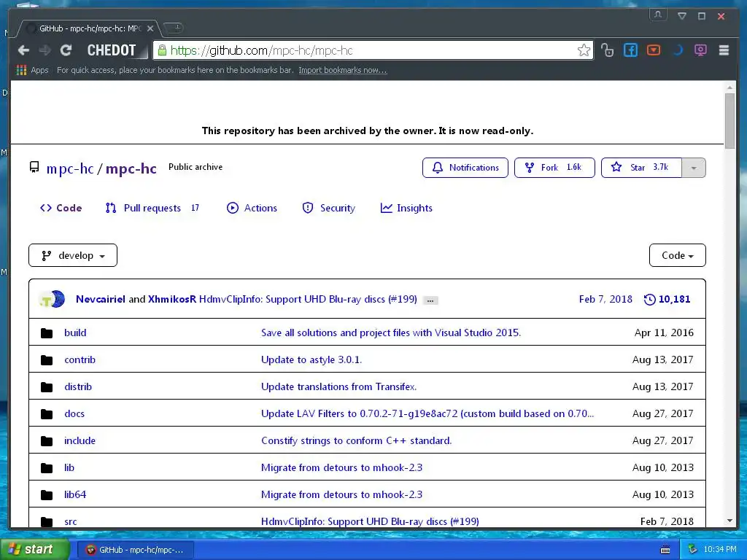Close the GitHub browser tab
Viewport: 747px width, 560px height.
tap(150, 28)
